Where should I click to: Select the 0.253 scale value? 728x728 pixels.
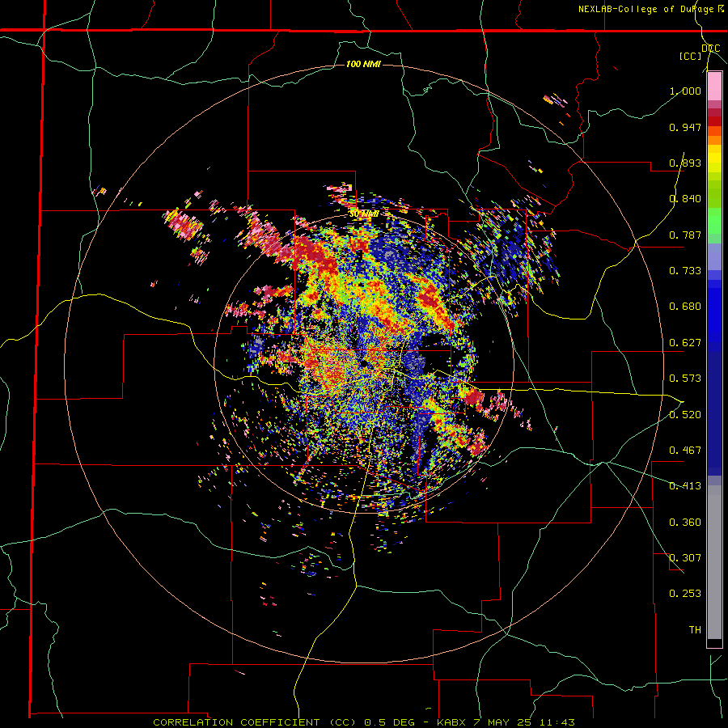685,594
